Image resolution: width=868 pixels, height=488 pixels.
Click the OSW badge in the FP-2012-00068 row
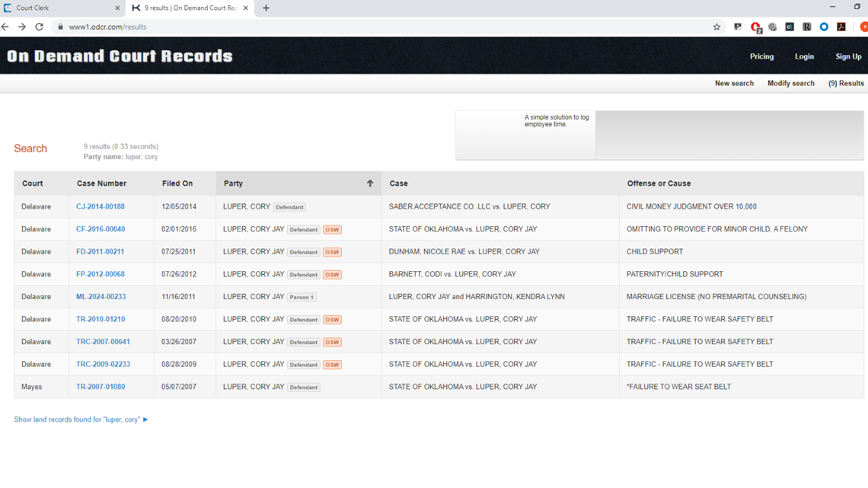coord(332,275)
